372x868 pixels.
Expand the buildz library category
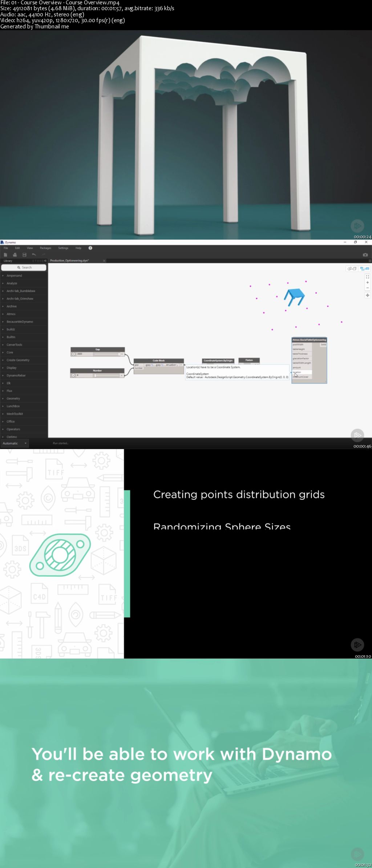click(24, 329)
